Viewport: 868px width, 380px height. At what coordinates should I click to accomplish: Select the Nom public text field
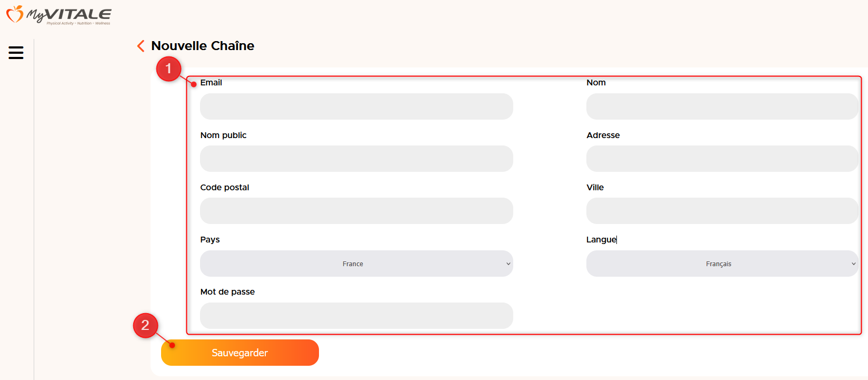356,159
